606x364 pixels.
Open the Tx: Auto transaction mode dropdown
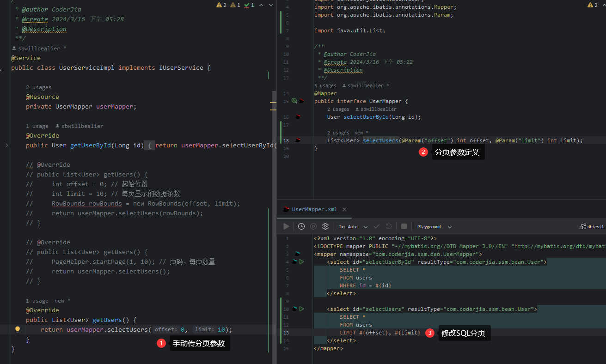(353, 227)
